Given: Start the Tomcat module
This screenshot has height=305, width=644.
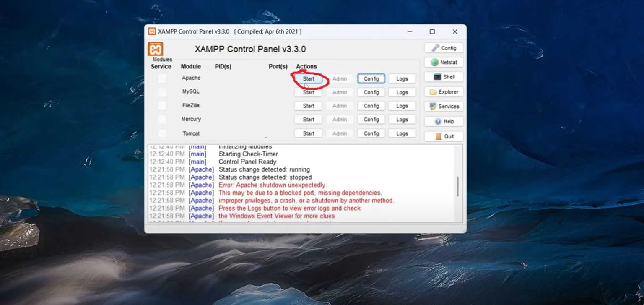Looking at the screenshot, I should coord(308,133).
